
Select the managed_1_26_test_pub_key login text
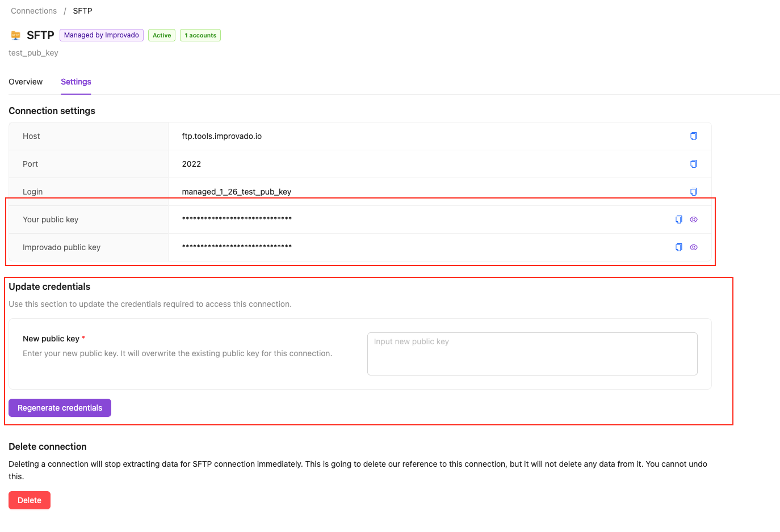237,192
